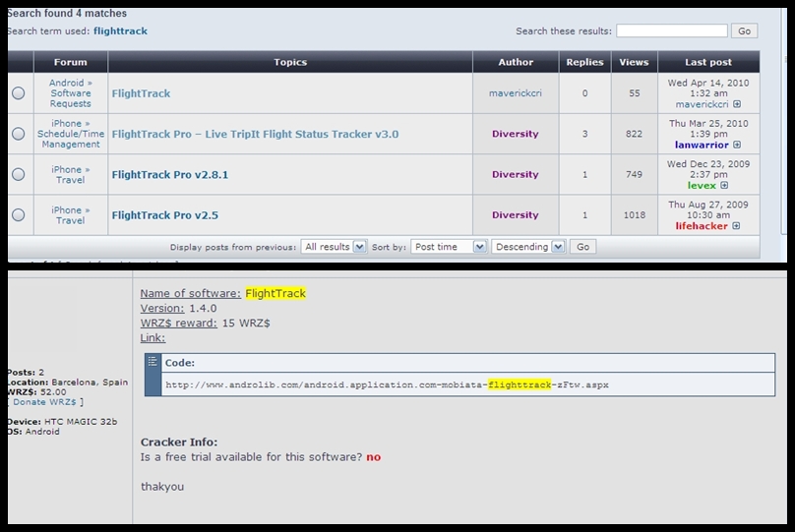The height and width of the screenshot is (532, 795).
Task: Click the code box list icon
Action: point(153,361)
